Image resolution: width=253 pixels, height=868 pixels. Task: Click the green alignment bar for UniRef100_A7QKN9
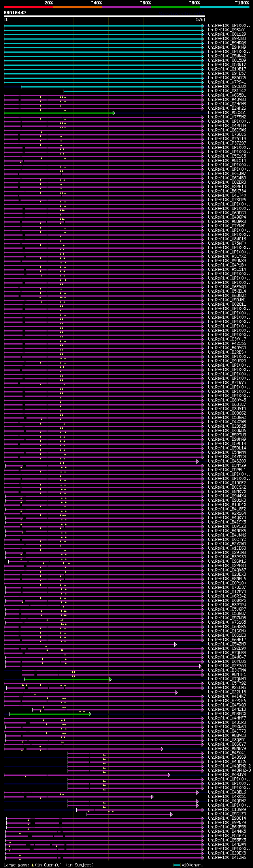(x=68, y=679)
